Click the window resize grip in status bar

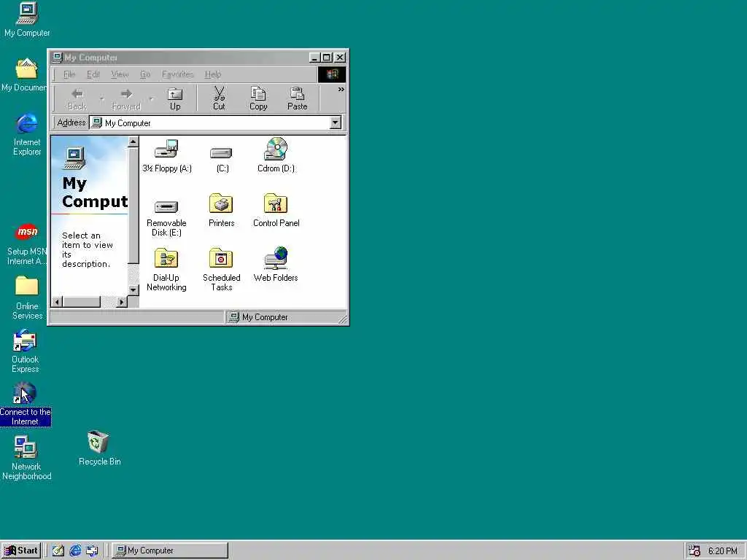click(343, 319)
